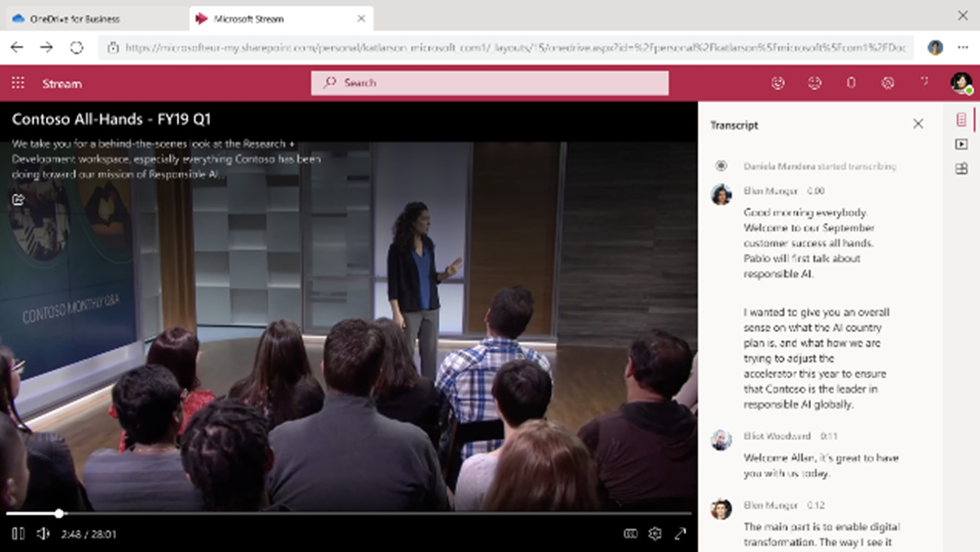This screenshot has width=980, height=552.
Task: Click the video description text
Action: [166, 159]
